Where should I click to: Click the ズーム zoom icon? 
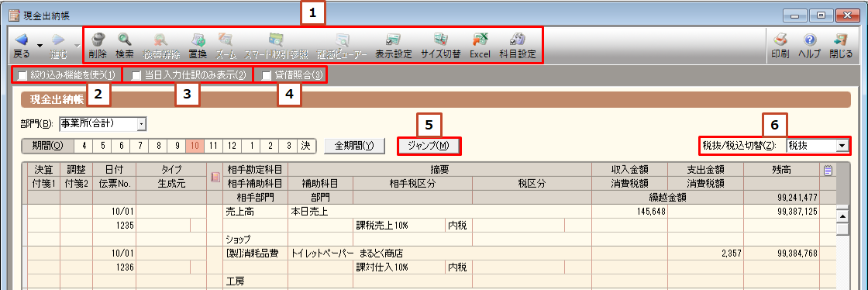[x=226, y=45]
